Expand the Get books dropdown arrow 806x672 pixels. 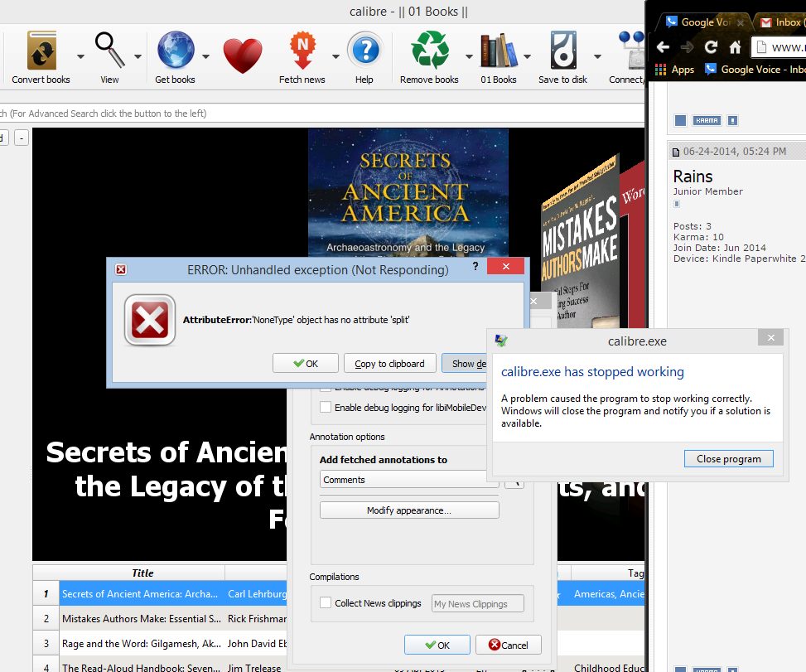205,56
